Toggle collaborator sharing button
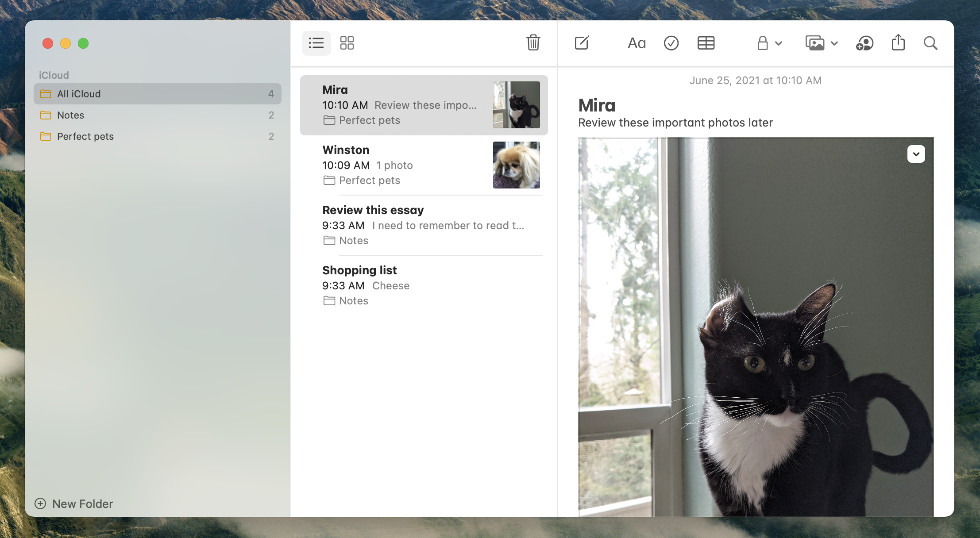 point(864,42)
